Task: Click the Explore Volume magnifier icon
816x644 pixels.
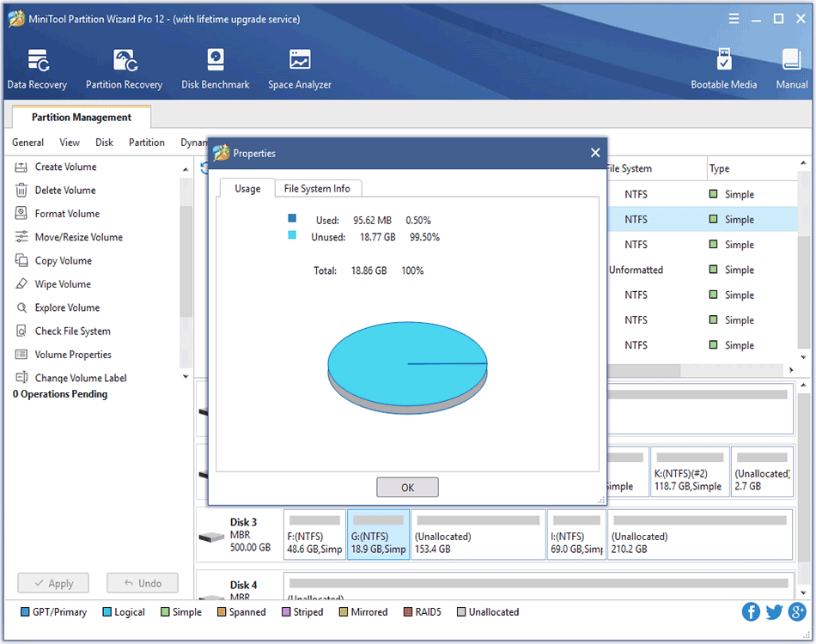Action: click(x=21, y=307)
